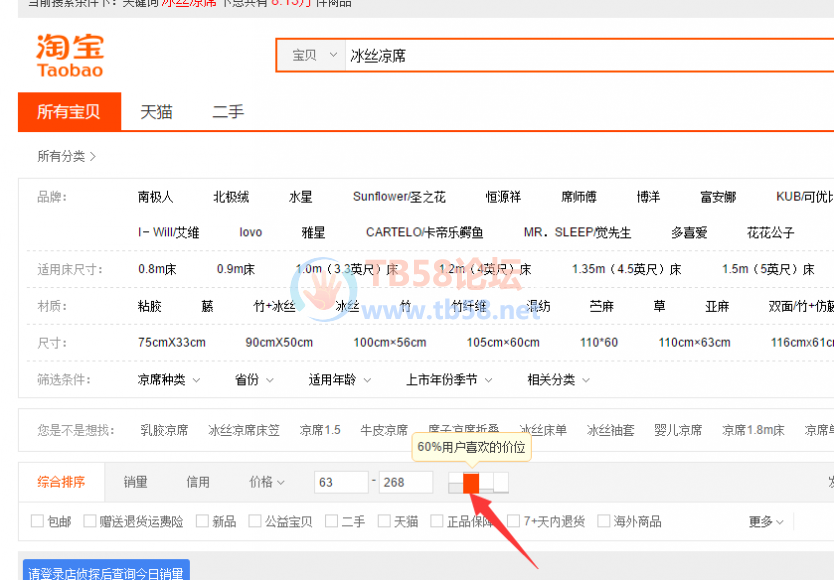The image size is (834, 580).
Task: Filter by brand 富安娜
Action: [x=718, y=197]
